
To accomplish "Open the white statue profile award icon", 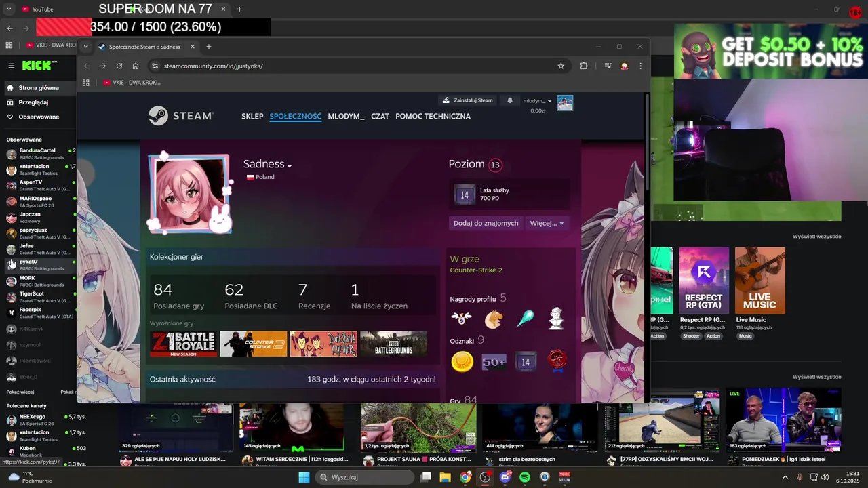I will pyautogui.click(x=557, y=319).
